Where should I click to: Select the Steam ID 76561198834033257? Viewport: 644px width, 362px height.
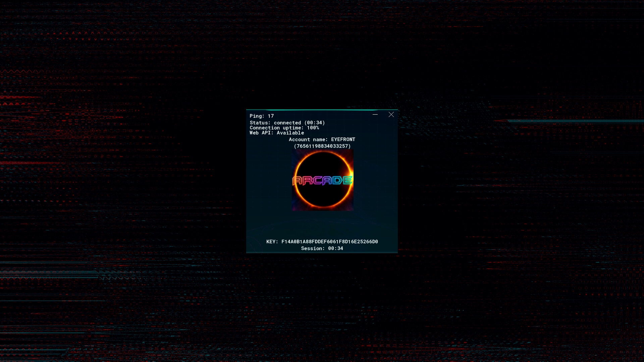323,146
